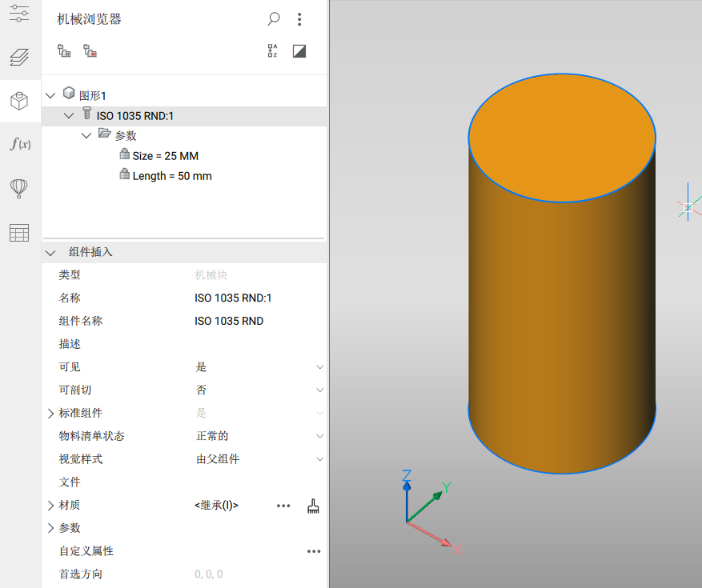Open the f(x) parameters panel
The image size is (702, 588).
(x=19, y=144)
